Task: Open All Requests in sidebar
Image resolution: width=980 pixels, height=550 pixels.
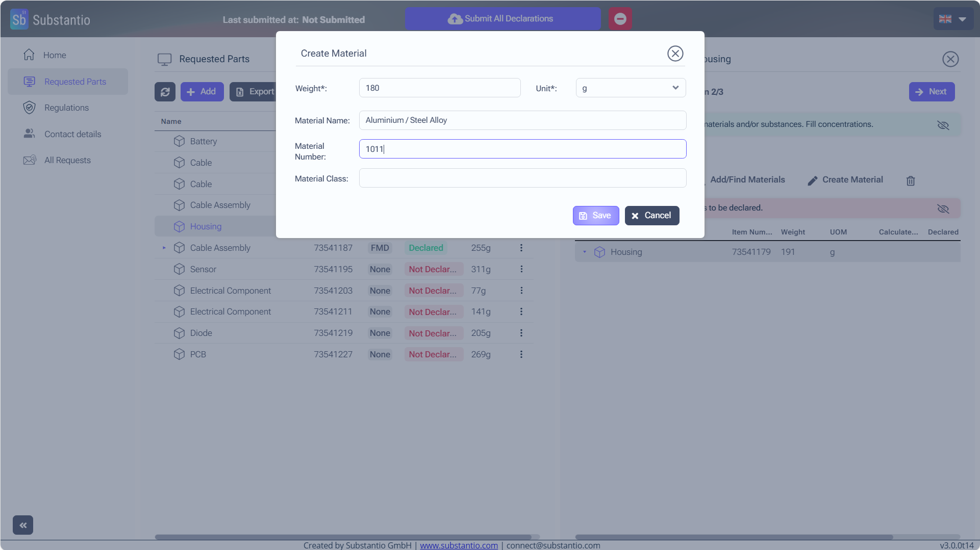Action: (x=67, y=160)
